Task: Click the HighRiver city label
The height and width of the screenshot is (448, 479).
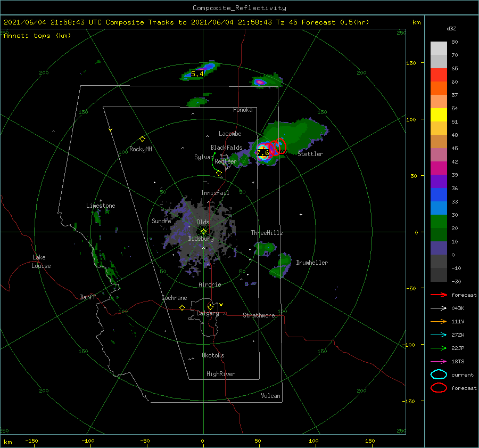Action: (221, 374)
